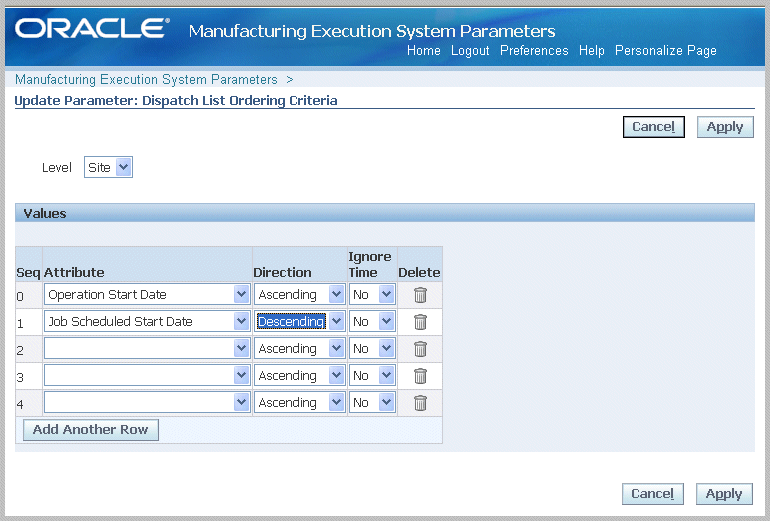The width and height of the screenshot is (770, 521).
Task: Click the Level field label
Action: pos(56,168)
